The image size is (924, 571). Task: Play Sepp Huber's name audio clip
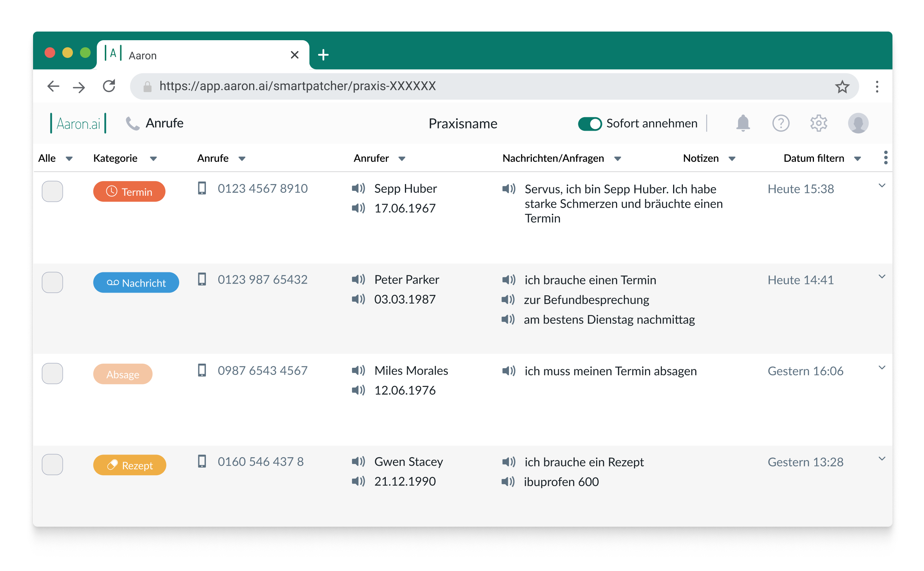coord(358,188)
